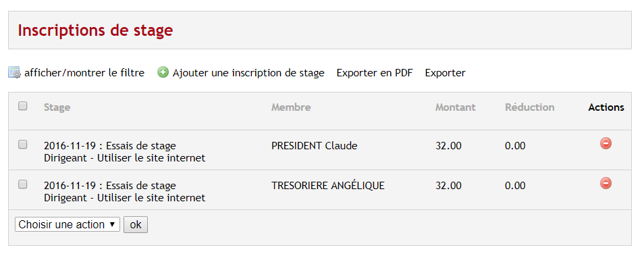Viewport: 644px width, 256px height.
Task: Sort by the Montant column header
Action: [x=456, y=107]
